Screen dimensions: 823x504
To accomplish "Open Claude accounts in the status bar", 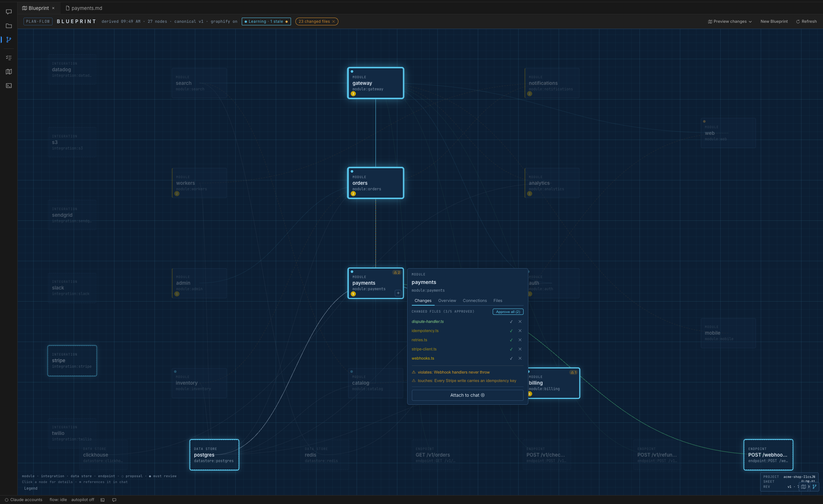I will coord(24,500).
